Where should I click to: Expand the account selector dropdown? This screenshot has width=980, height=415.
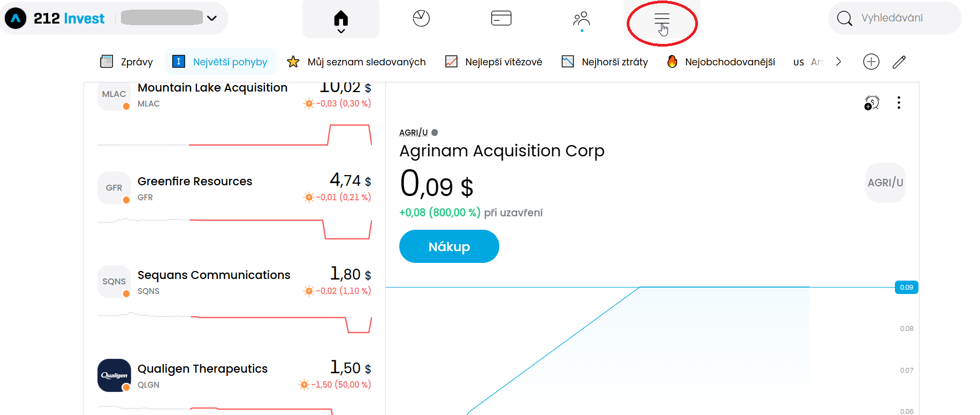pos(212,18)
